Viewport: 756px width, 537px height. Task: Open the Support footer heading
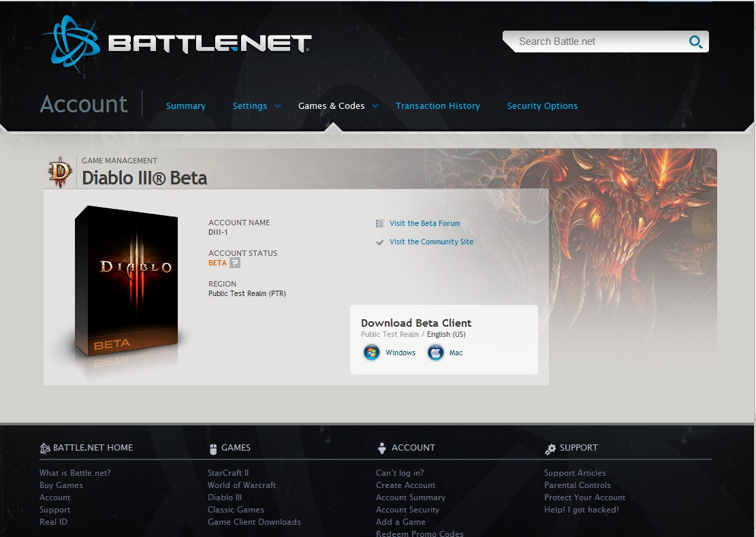tap(578, 448)
